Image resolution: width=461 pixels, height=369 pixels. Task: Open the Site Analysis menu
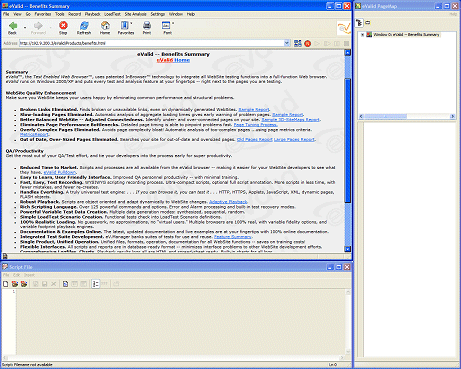click(135, 14)
